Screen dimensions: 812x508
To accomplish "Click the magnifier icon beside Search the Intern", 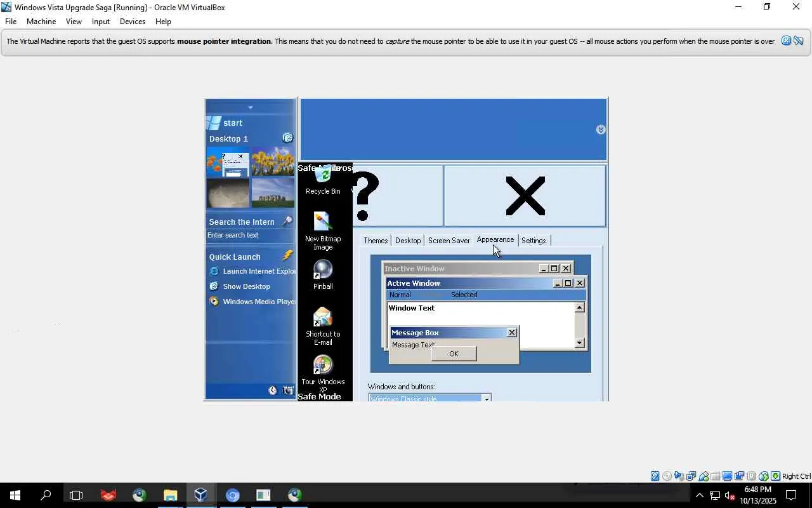I will coord(287,221).
